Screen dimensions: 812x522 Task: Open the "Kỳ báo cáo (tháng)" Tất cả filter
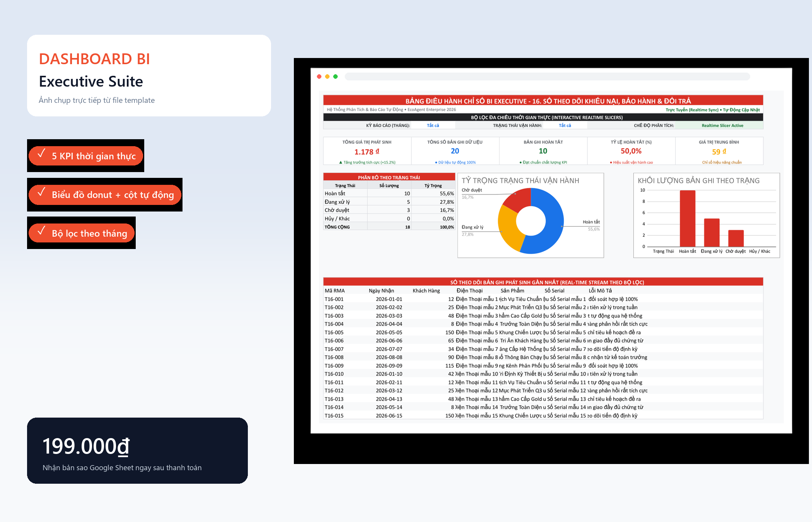433,125
